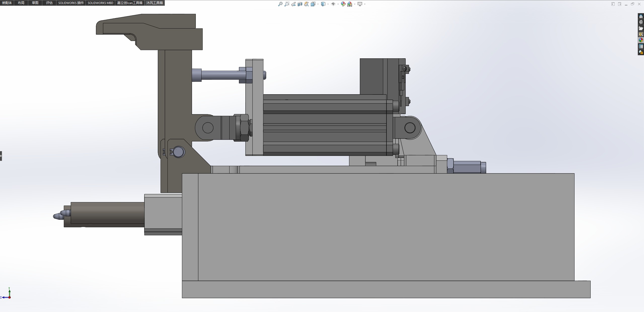The height and width of the screenshot is (312, 644).
Task: Expand the Hide/Show Items dropdown arrow
Action: 338,4
